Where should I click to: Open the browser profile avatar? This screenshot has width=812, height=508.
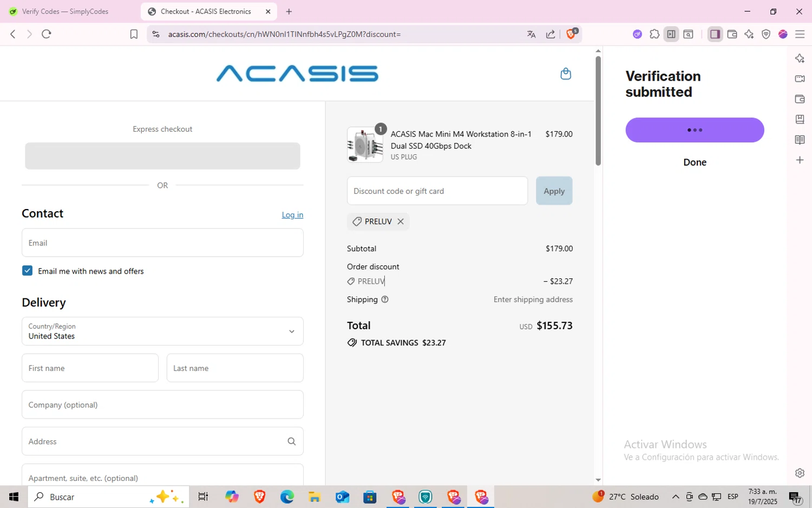pos(783,34)
